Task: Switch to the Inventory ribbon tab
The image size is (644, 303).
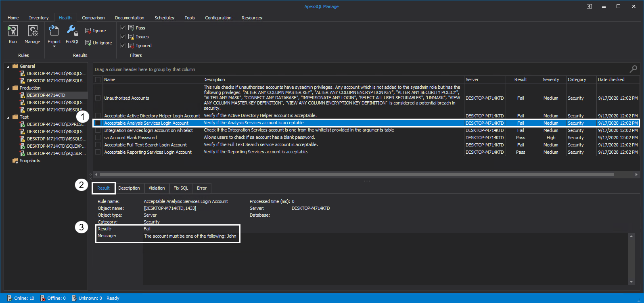Action: click(39, 18)
